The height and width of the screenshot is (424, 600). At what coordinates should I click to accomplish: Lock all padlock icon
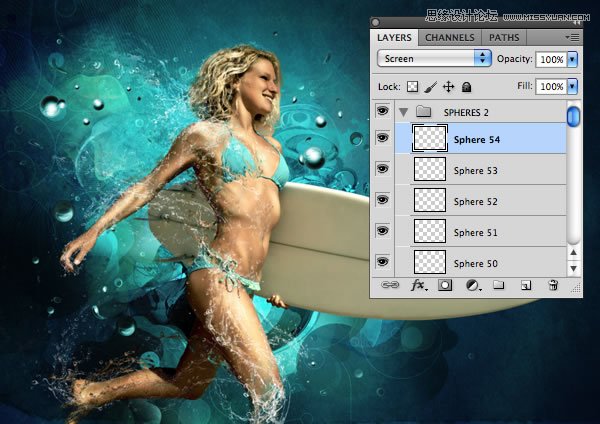pos(466,87)
